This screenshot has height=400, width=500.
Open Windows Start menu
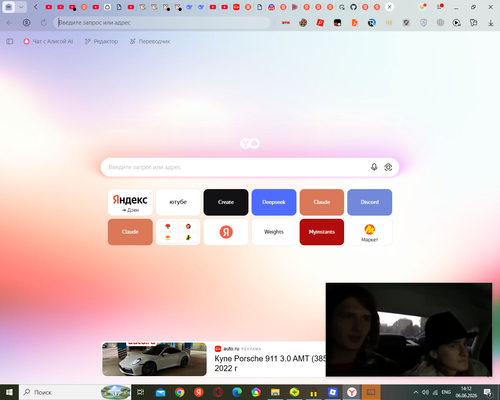pyautogui.click(x=9, y=392)
